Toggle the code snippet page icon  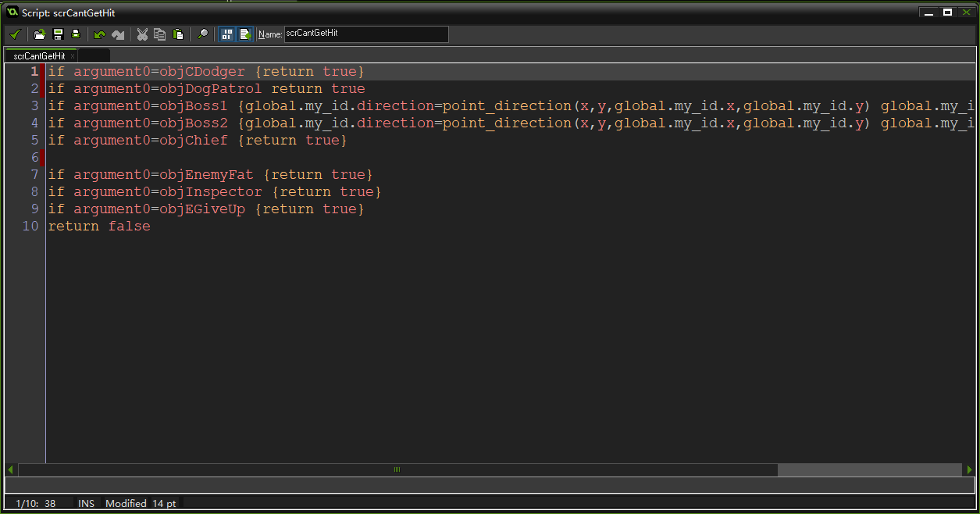tap(245, 34)
